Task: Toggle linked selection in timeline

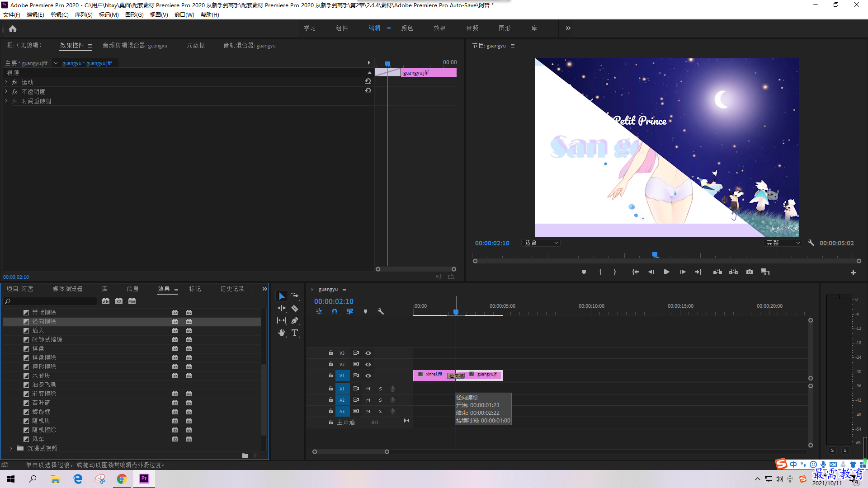Action: click(x=350, y=311)
